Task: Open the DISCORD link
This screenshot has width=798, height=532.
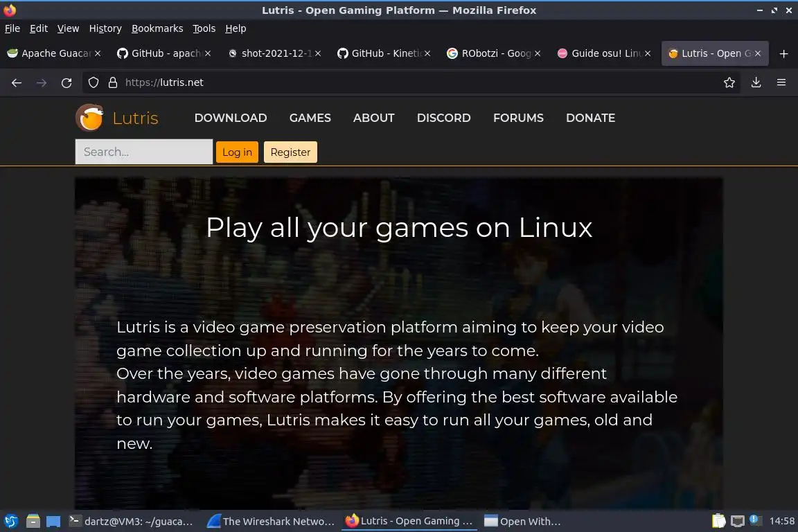Action: (x=444, y=118)
